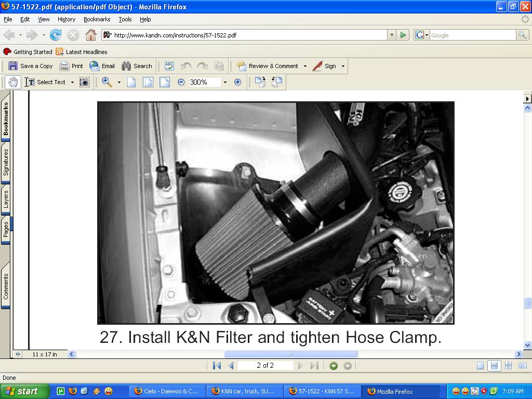Viewport: 532px width, 399px height.
Task: Open the Select Text tool dropdown arrow
Action: [72, 82]
